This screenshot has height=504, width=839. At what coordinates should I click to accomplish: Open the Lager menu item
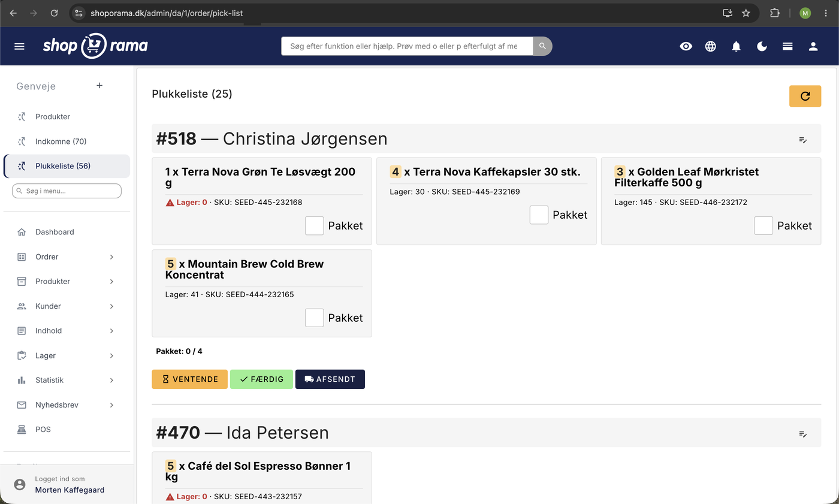pos(46,355)
